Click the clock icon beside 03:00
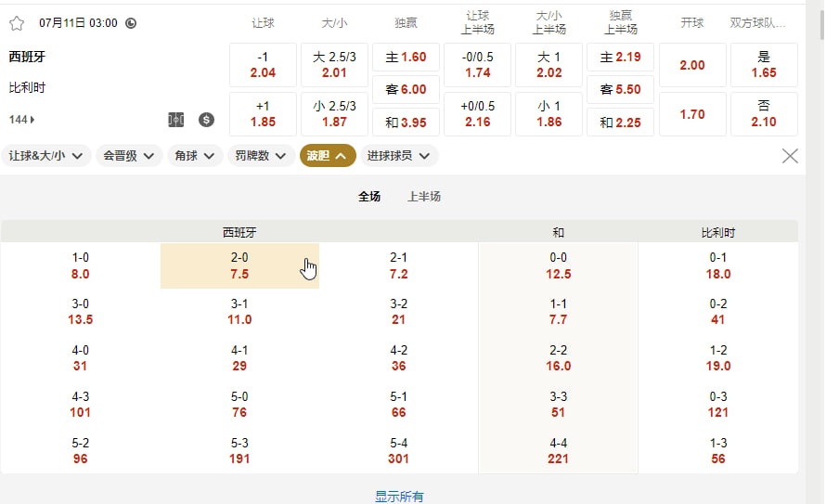Screen dimensions: 826x504 click(131, 23)
